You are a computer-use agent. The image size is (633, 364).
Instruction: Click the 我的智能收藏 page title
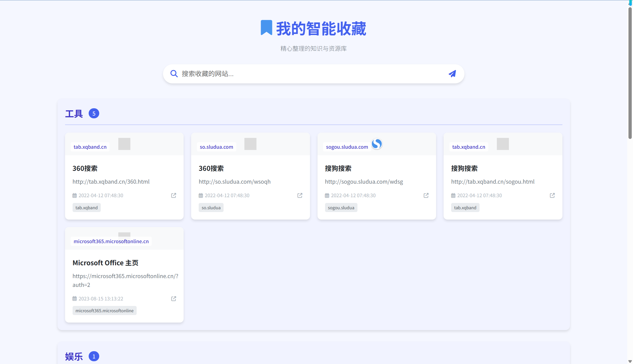pos(321,28)
